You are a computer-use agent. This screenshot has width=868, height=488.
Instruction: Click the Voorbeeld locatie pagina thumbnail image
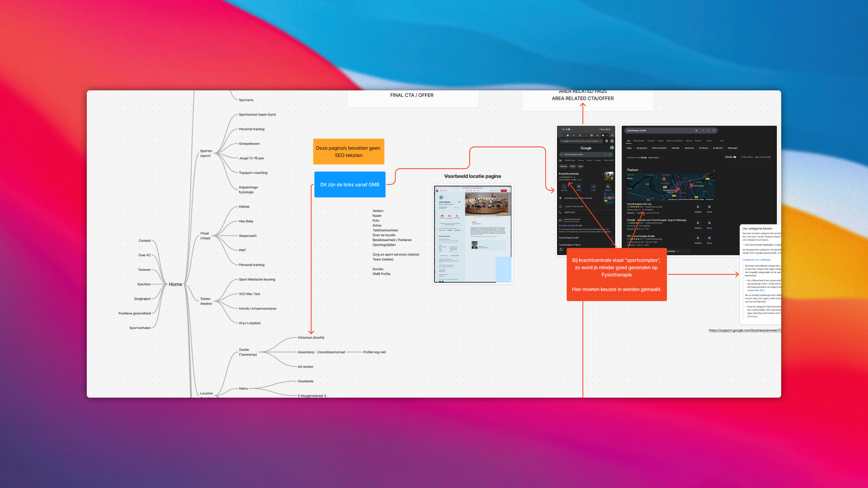[x=472, y=234]
